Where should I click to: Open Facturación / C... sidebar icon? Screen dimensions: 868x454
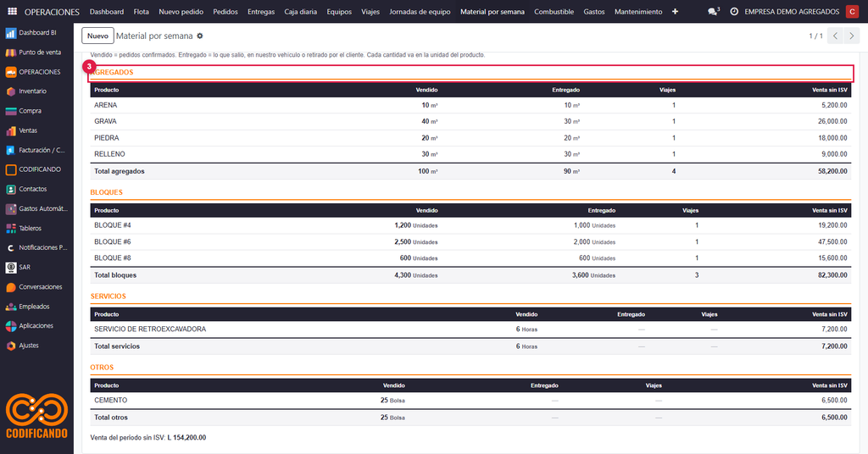point(10,151)
